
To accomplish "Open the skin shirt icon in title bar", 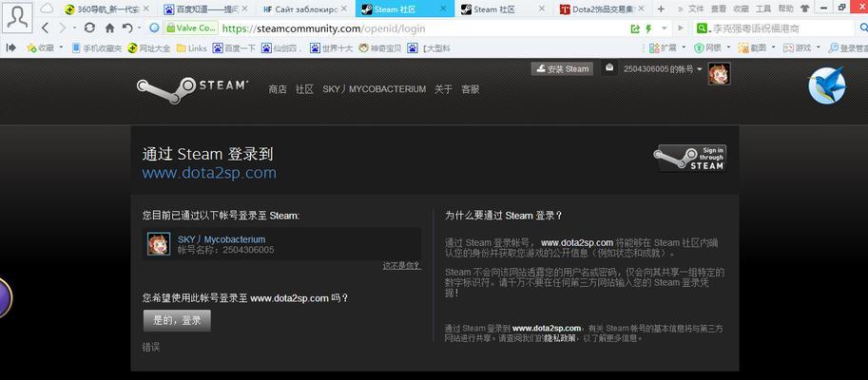I will [x=803, y=9].
